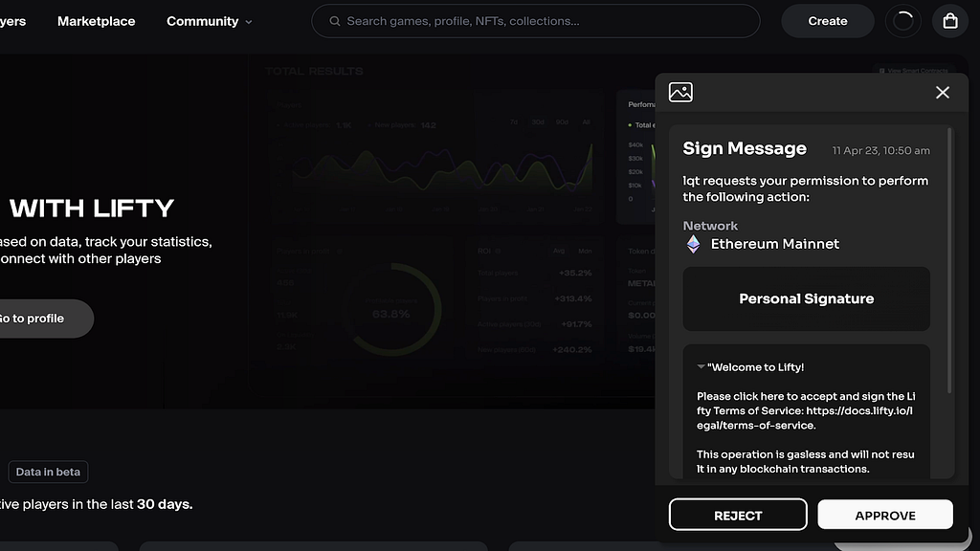Click the loading profile spinner icon
Image resolution: width=980 pixels, height=551 pixels.
click(903, 21)
